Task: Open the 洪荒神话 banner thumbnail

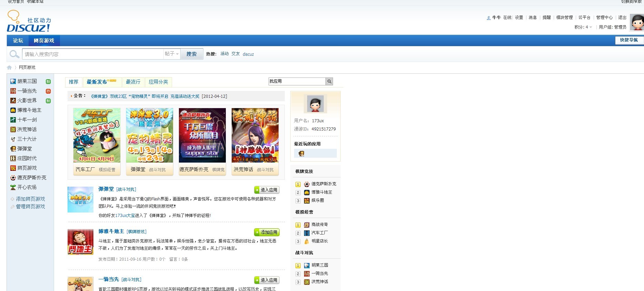Action: pos(255,135)
